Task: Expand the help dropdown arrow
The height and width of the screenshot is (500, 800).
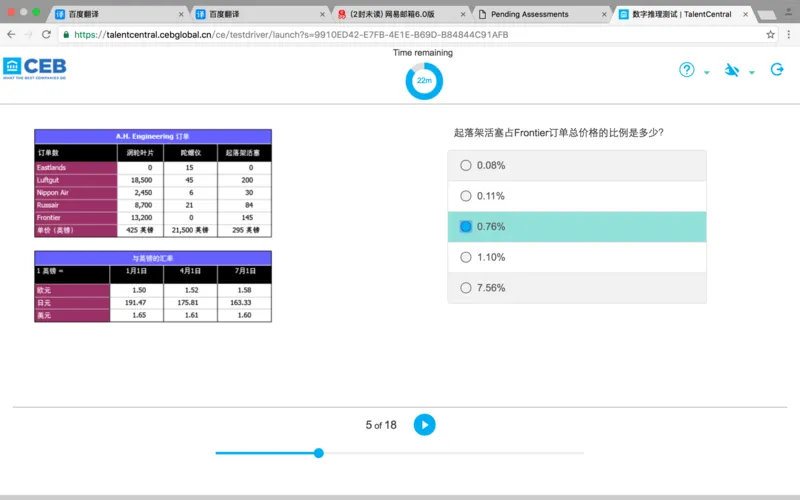Action: click(707, 72)
